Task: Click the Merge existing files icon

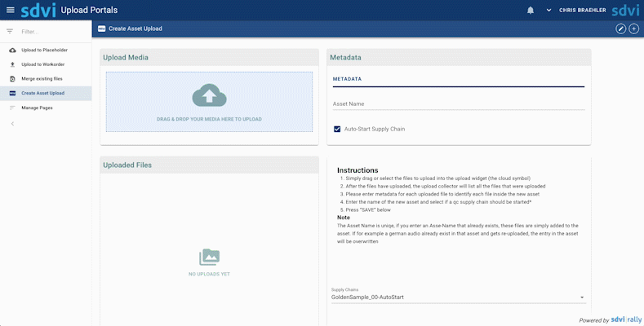Action: pos(12,79)
